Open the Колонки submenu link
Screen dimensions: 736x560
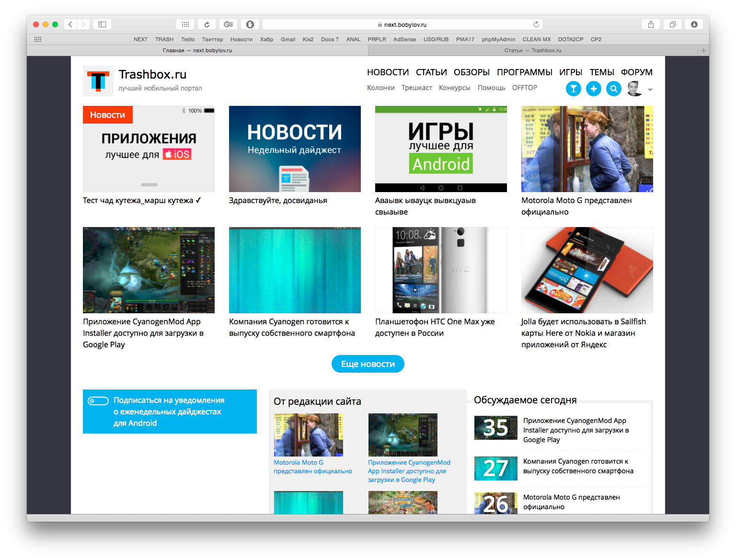pos(381,88)
